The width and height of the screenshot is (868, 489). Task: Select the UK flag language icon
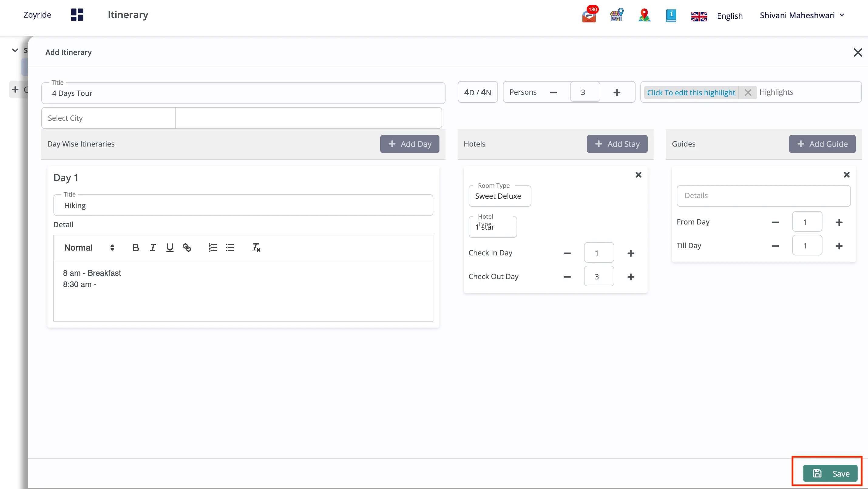(x=699, y=16)
